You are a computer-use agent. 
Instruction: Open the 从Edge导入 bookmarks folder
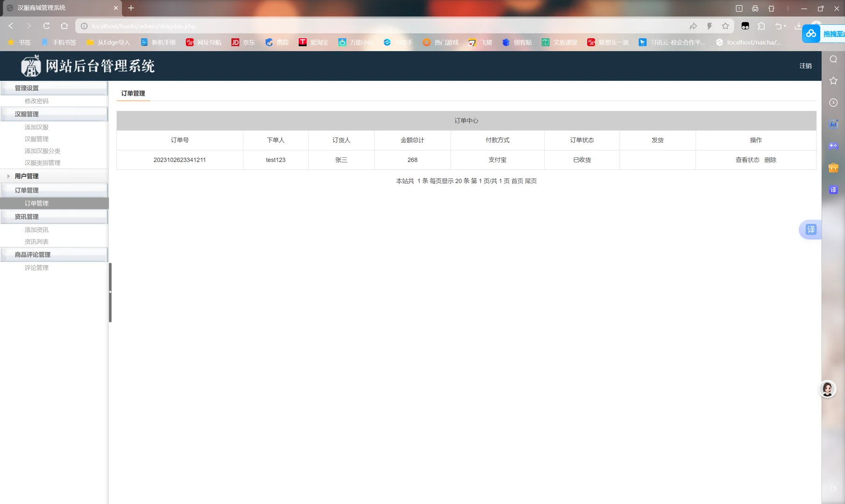point(108,42)
